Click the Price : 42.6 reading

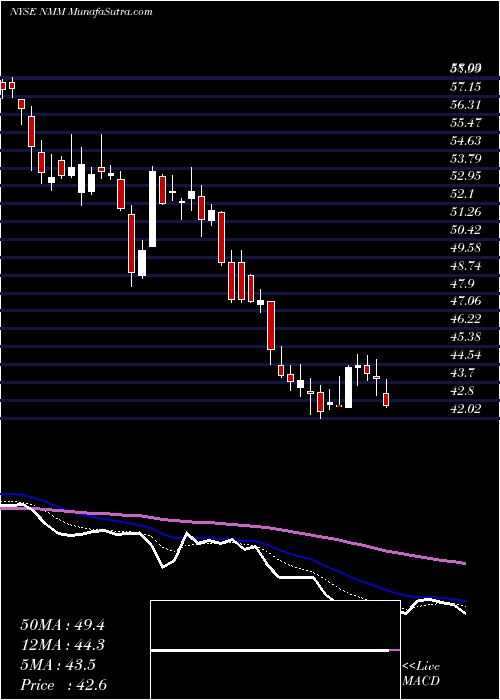click(x=62, y=685)
